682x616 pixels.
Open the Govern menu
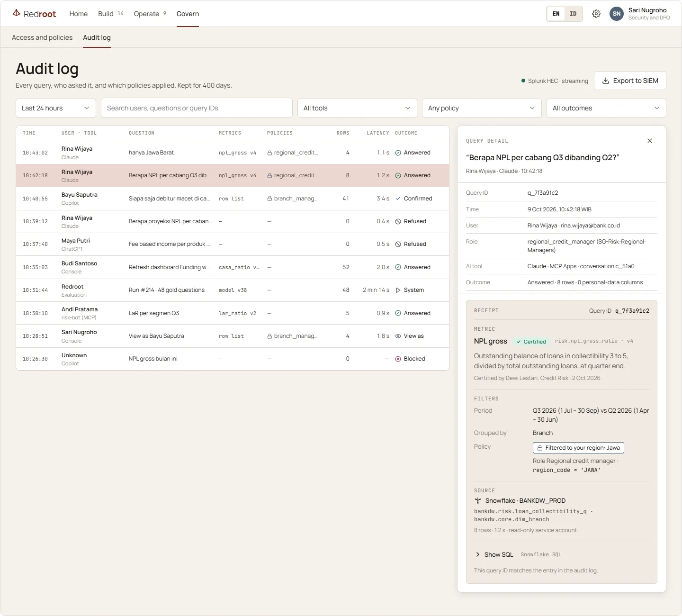click(x=188, y=14)
